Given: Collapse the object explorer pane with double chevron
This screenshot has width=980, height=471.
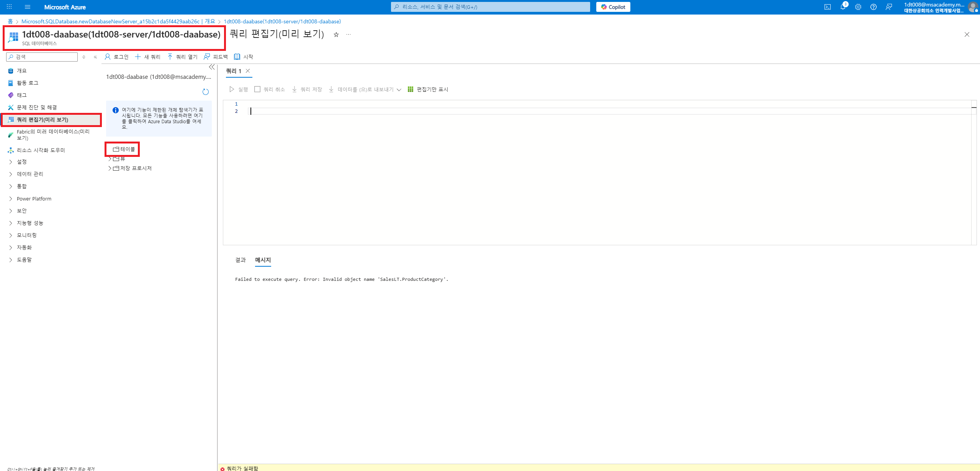Looking at the screenshot, I should click(212, 67).
